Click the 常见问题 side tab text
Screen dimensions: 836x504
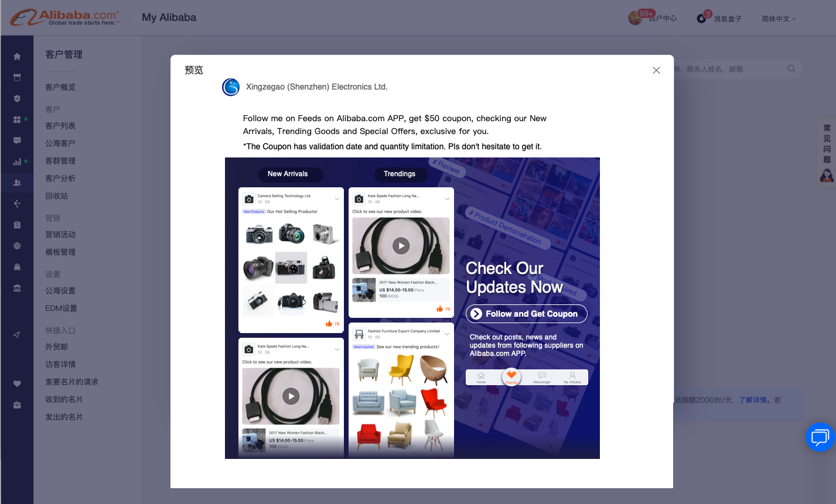[827, 143]
